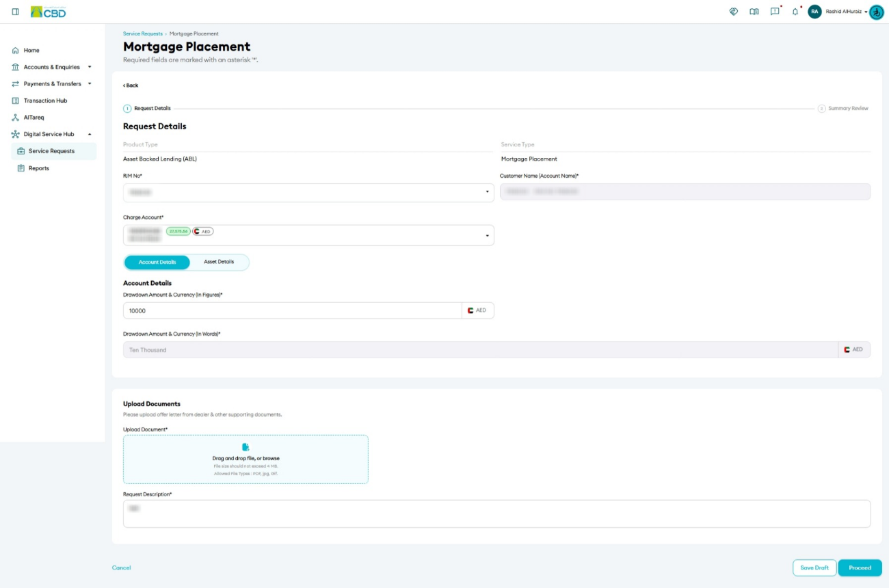Image resolution: width=889 pixels, height=588 pixels.
Task: Click the CBD bank logo
Action: coord(48,12)
